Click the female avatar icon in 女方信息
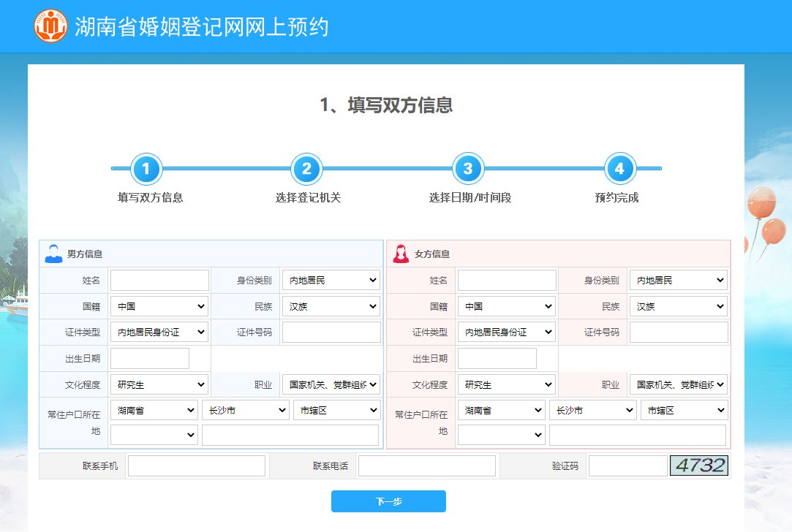792x532 pixels. 401,254
